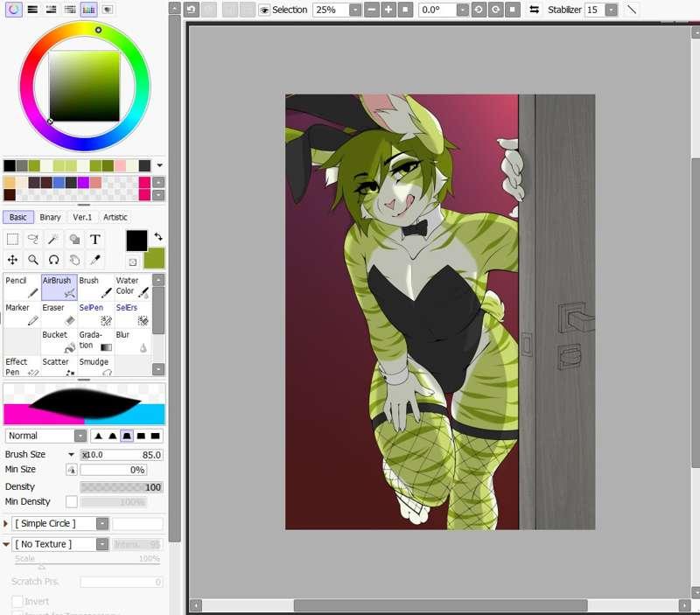Switch to the Binary tool tab
This screenshot has height=615, width=700.
coord(50,217)
